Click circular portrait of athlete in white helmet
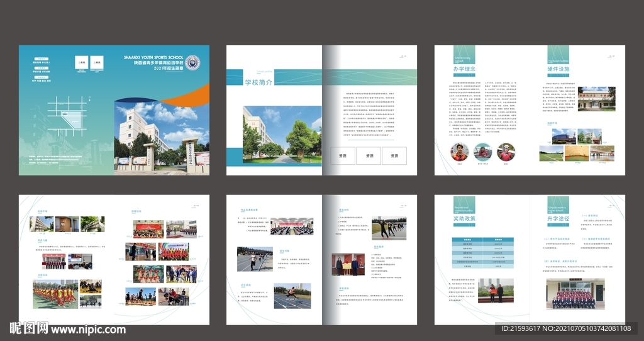Viewport: 644px width, 341px height. click(506, 152)
